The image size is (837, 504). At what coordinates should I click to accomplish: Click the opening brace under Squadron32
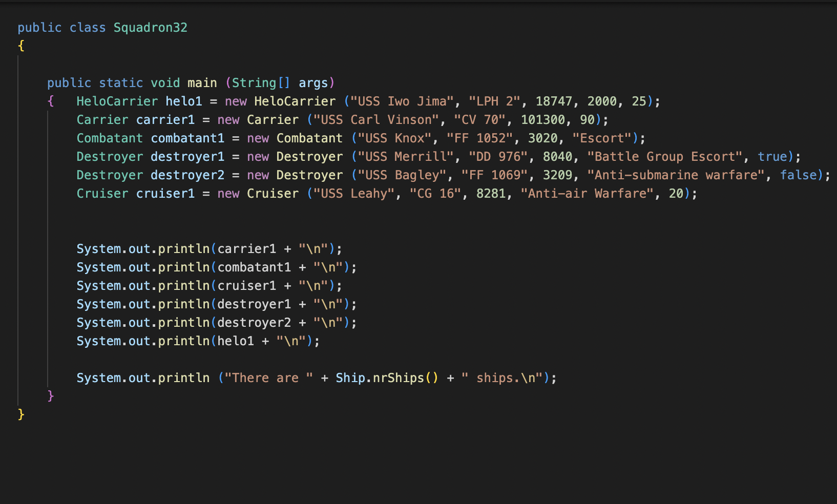point(21,46)
